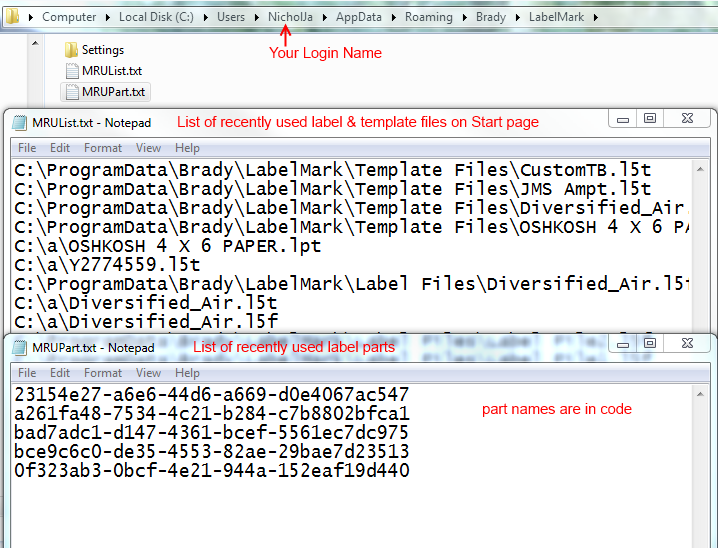Expand the arrow after Users breadcrumb
The image size is (718, 548).
256,17
